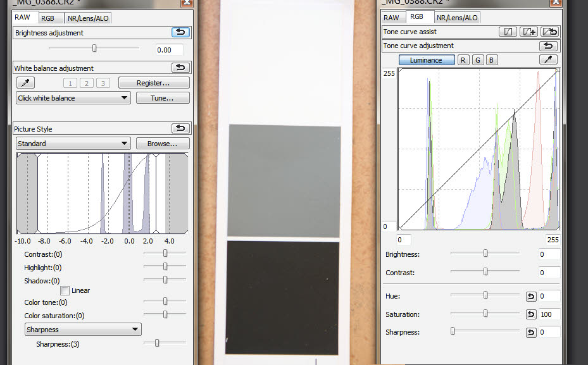Revert the Picture Style setting
Viewport: 588px width, 365px height.
click(x=180, y=128)
